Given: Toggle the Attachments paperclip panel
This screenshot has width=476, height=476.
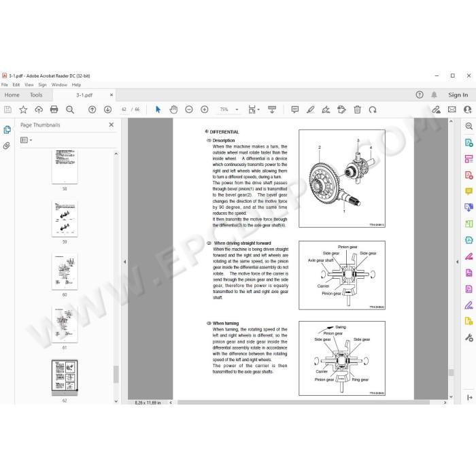Looking at the screenshot, I should [x=7, y=146].
